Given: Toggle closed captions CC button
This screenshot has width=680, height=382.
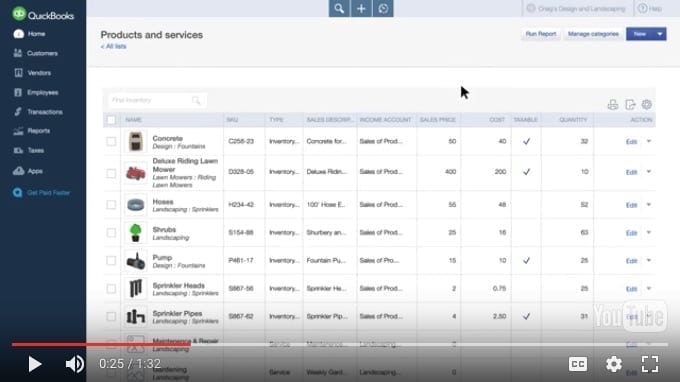Looking at the screenshot, I should point(578,364).
